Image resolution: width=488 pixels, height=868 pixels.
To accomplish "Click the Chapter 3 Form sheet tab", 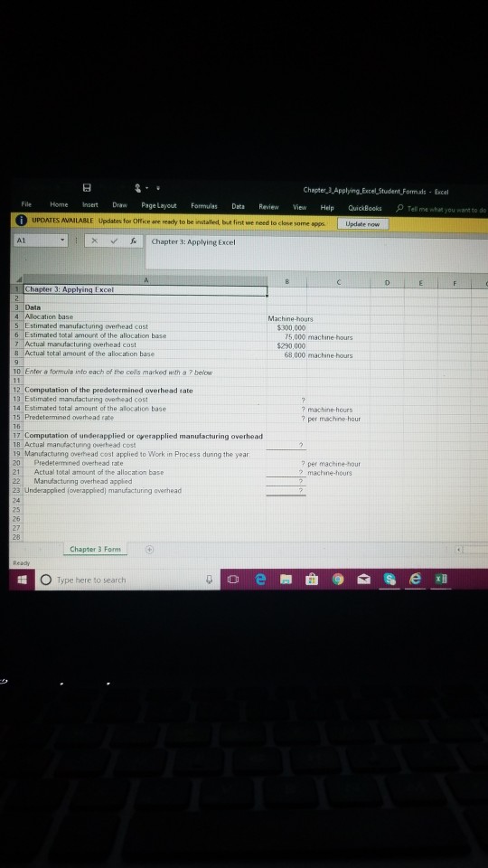I will (x=95, y=549).
